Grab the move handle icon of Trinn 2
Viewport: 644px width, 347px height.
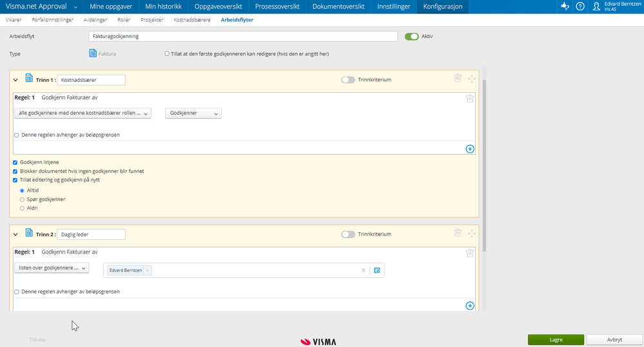[471, 233]
